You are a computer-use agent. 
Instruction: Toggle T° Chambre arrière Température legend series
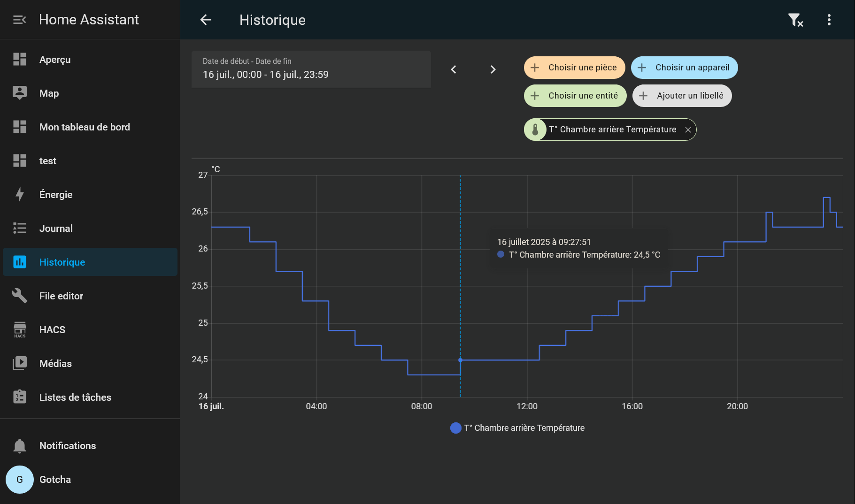517,428
